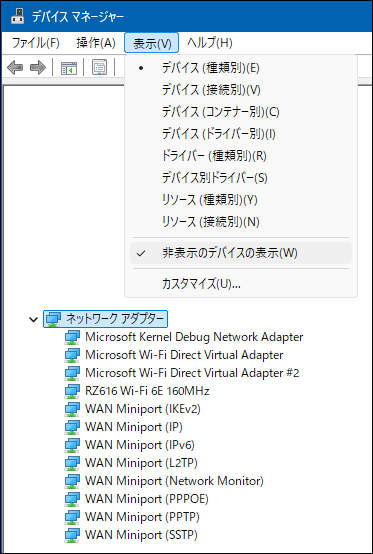This screenshot has height=554, width=373.
Task: Select デバイス (種類別)(E) view
Action: click(241, 68)
